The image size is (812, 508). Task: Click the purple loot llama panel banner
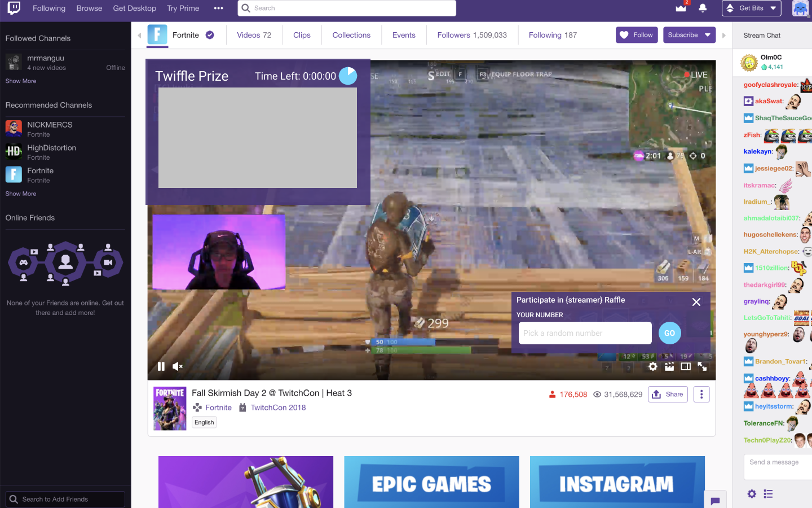pos(246,482)
